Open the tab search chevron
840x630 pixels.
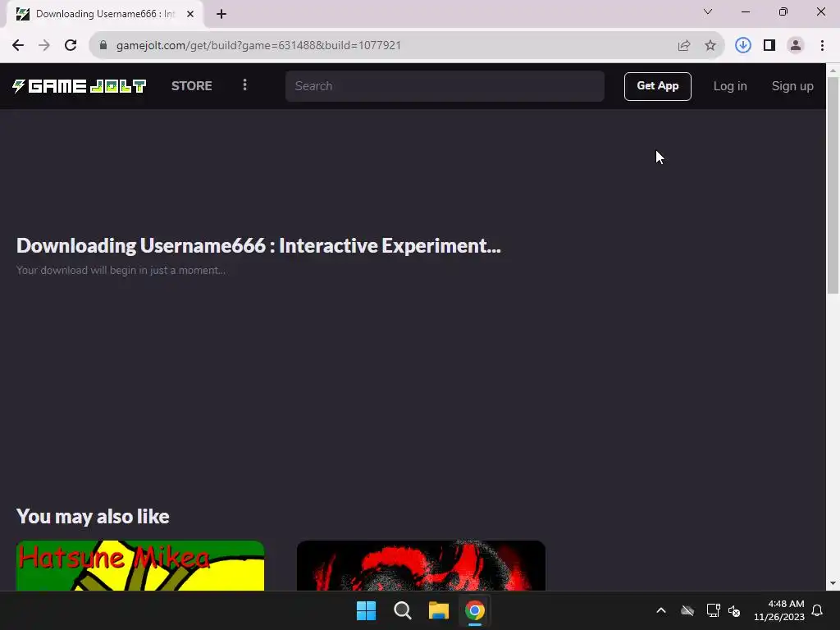[708, 11]
